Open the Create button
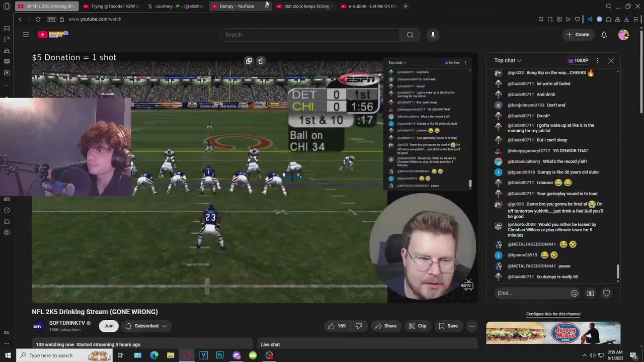644x362 pixels. point(578,35)
